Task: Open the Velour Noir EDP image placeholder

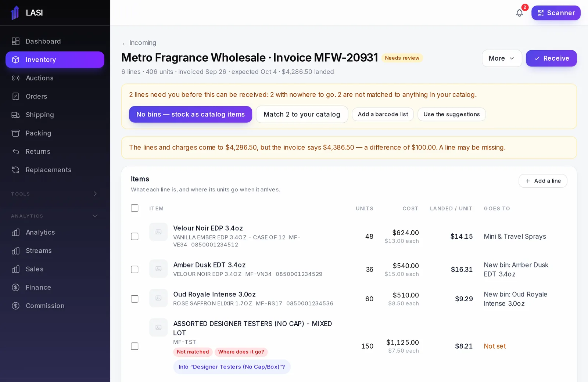Action: point(158,232)
